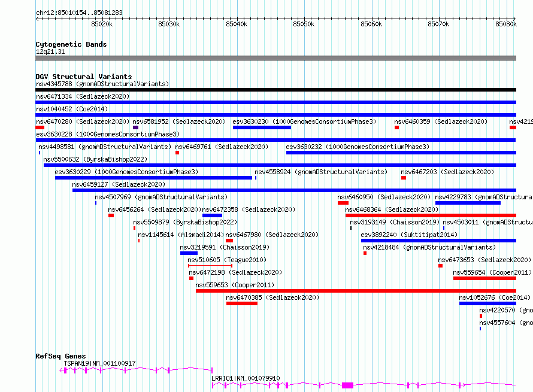Select nsv6472358 (Sedlazeck2020) label

pyautogui.click(x=249, y=209)
